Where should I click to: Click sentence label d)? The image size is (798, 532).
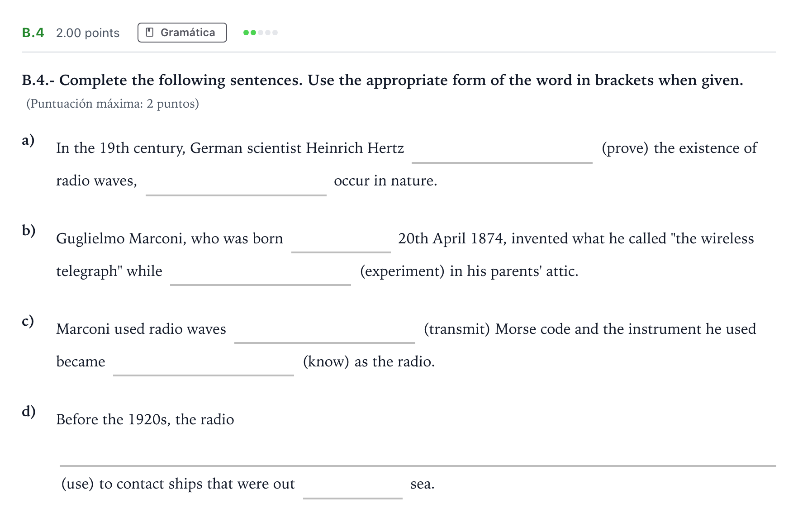[x=28, y=411]
